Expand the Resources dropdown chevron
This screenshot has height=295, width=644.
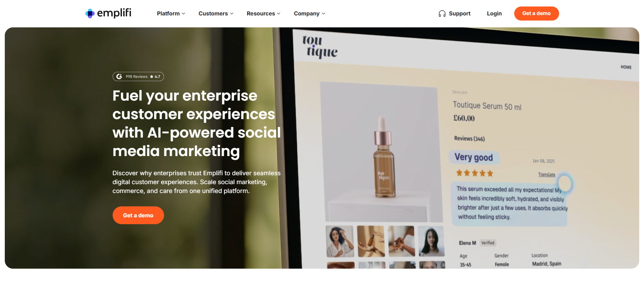(x=279, y=14)
